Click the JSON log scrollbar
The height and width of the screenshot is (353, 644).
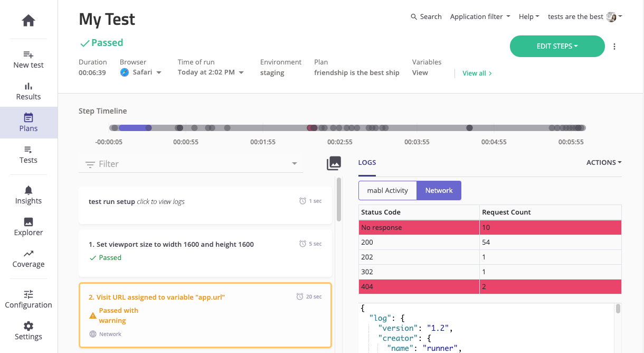[618, 309]
